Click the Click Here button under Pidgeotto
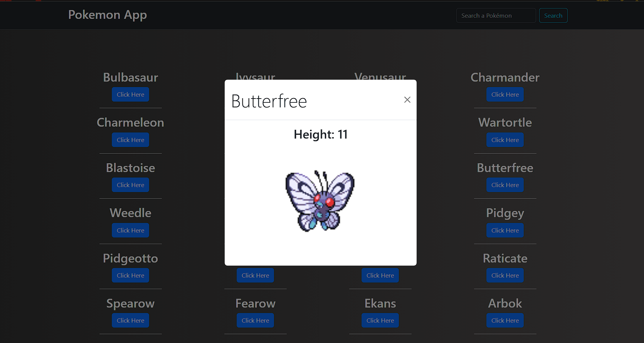 pyautogui.click(x=130, y=275)
